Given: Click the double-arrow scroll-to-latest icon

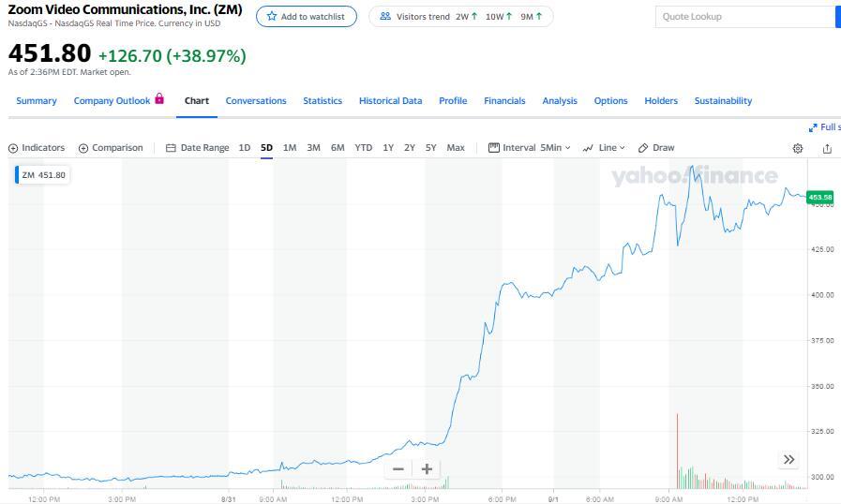Looking at the screenshot, I should pos(788,459).
